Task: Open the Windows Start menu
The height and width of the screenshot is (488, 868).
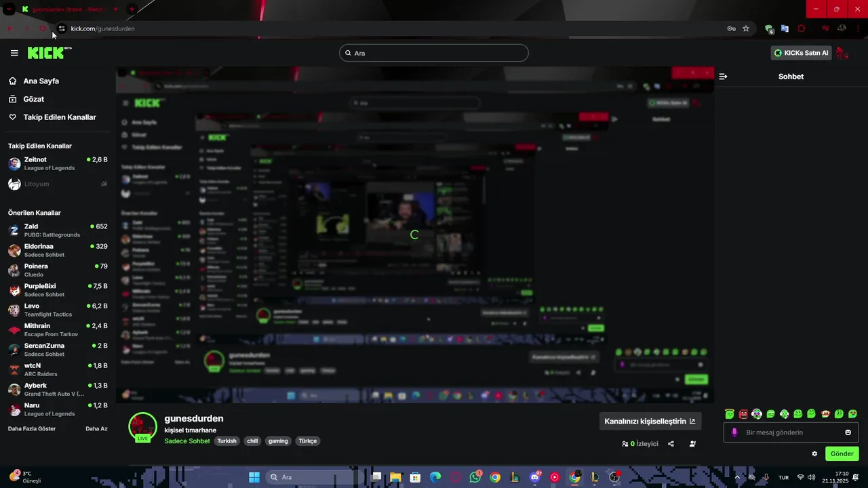Action: 254,477
